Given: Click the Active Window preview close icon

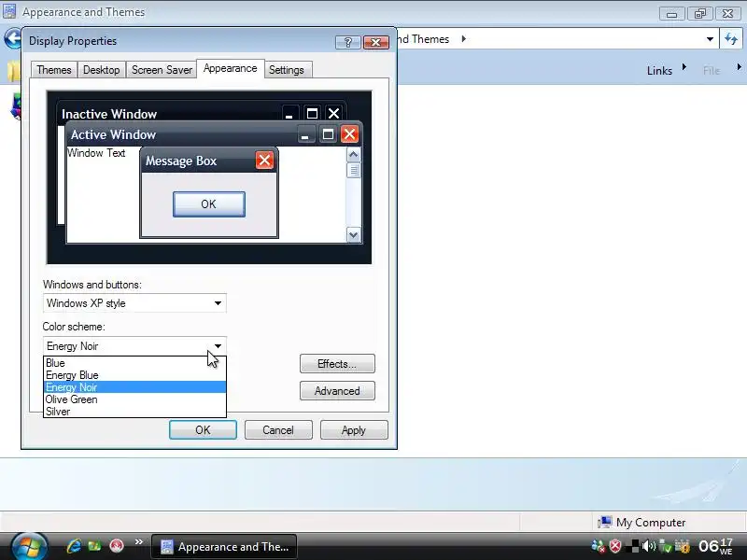Looking at the screenshot, I should pyautogui.click(x=349, y=134).
